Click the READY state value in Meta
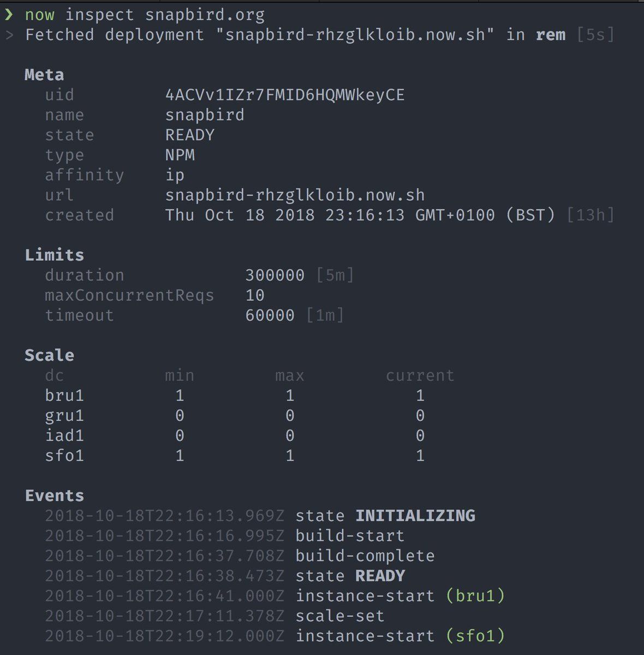This screenshot has height=655, width=644. [190, 135]
